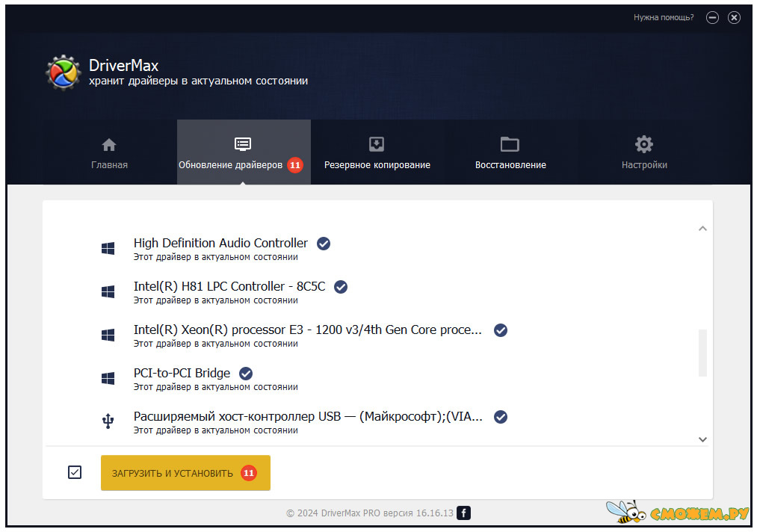Screen dimensions: 757x532
Task: Click Windows icon beside PCI-to-PCI Bridge
Action: (x=108, y=379)
